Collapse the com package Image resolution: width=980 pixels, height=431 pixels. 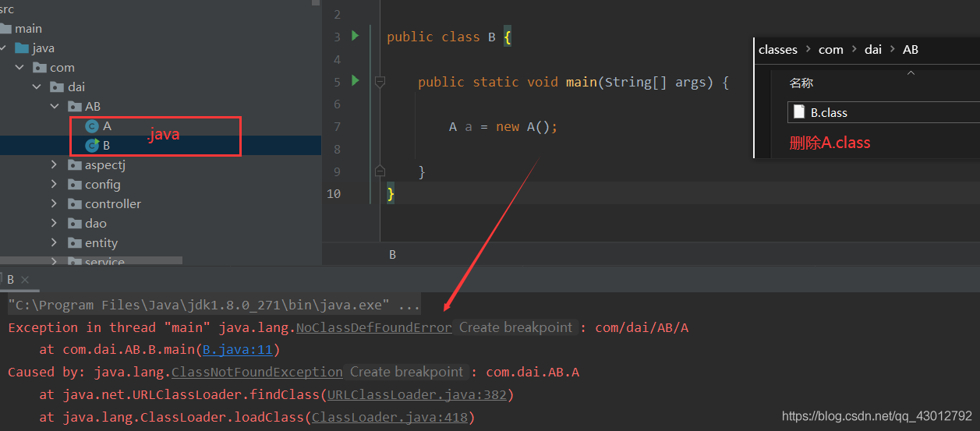click(x=19, y=67)
